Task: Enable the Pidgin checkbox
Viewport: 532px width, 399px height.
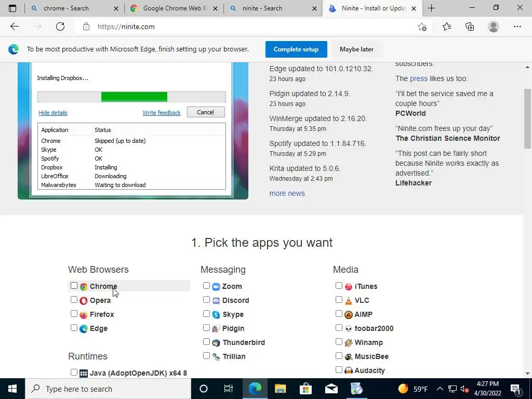Action: point(206,328)
